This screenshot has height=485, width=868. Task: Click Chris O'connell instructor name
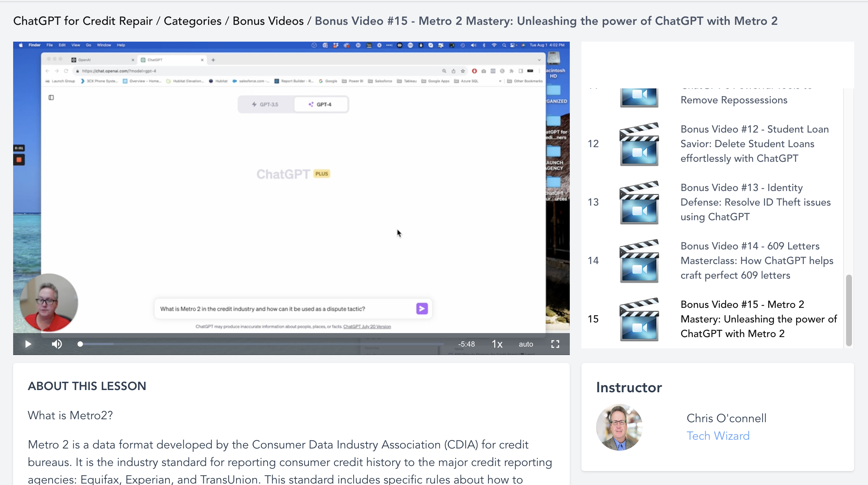click(x=726, y=418)
